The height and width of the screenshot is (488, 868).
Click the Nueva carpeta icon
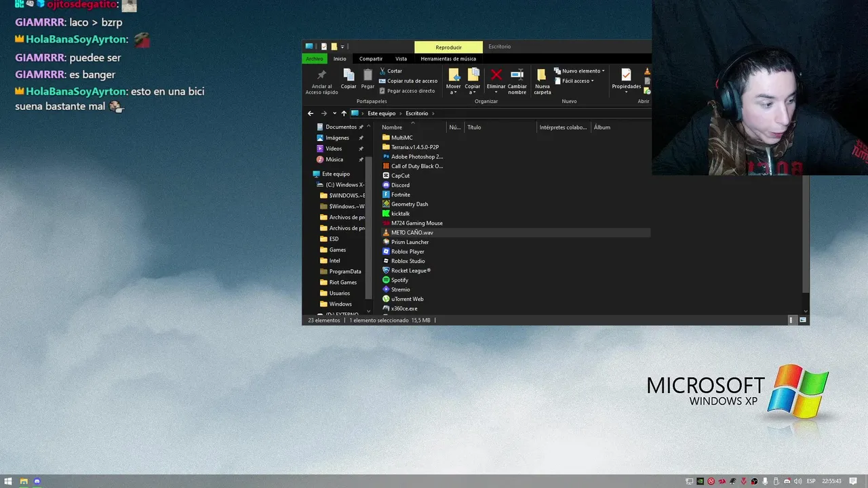542,75
